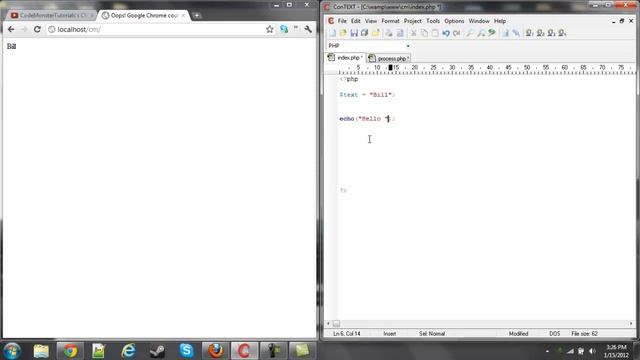Click Ln 6, Col 14 status entry
640x360 pixels.
[347, 334]
